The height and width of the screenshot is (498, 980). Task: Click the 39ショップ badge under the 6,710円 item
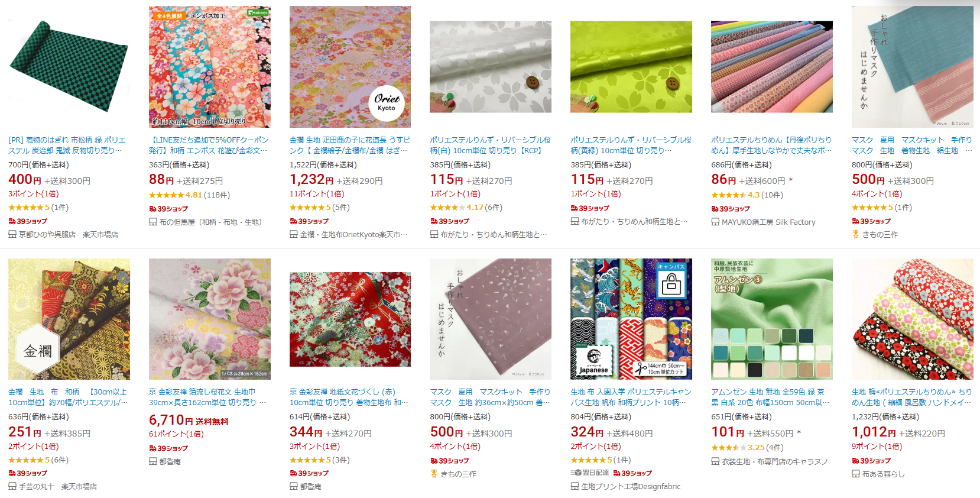168,448
